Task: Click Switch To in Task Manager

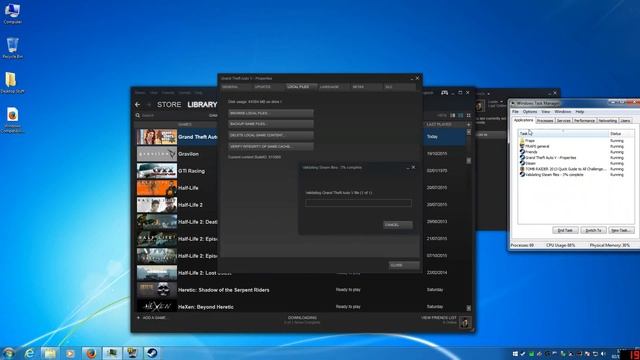Action: [x=593, y=230]
